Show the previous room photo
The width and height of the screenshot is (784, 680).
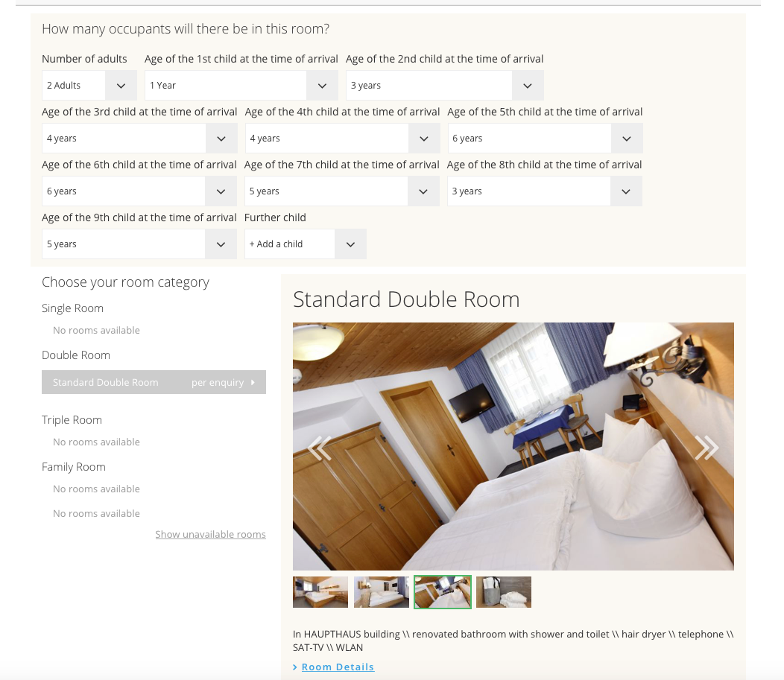click(320, 448)
